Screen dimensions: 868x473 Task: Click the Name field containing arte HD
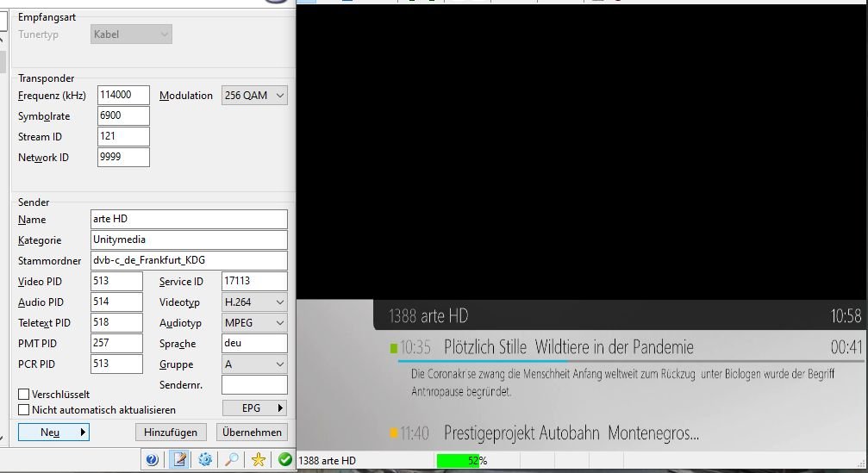(x=189, y=219)
